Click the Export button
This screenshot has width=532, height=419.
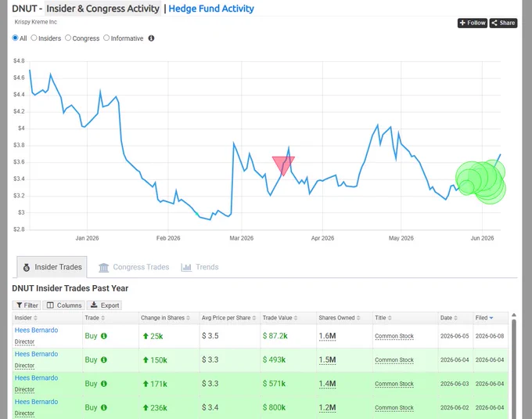click(x=104, y=305)
